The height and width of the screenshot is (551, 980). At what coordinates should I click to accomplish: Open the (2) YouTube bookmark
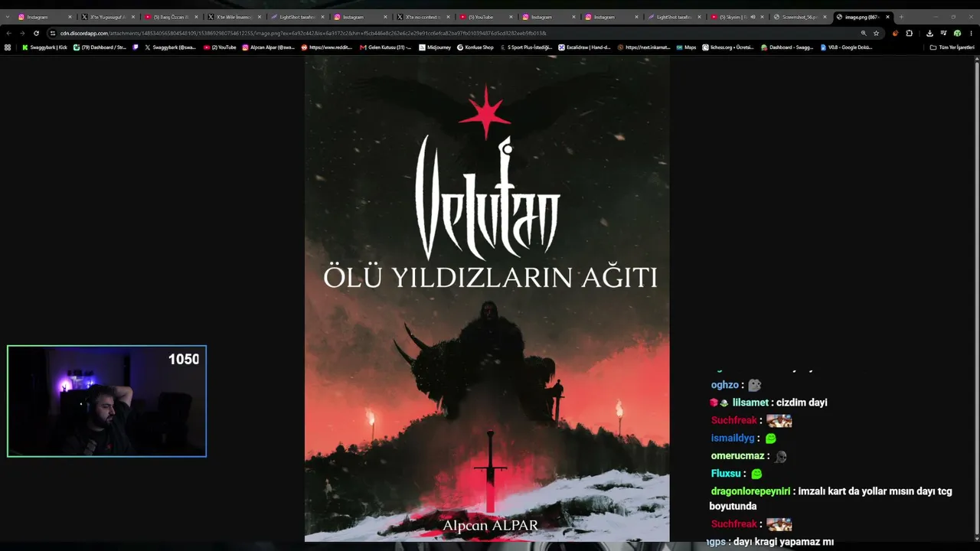[220, 47]
